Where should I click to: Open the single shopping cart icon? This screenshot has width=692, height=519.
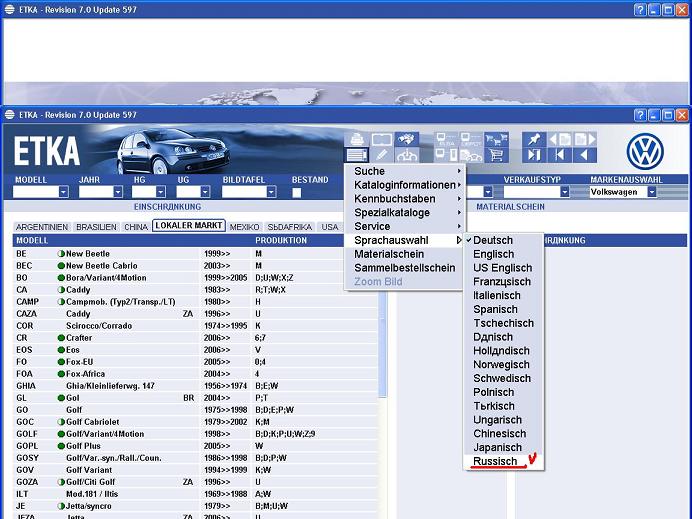coord(496,155)
